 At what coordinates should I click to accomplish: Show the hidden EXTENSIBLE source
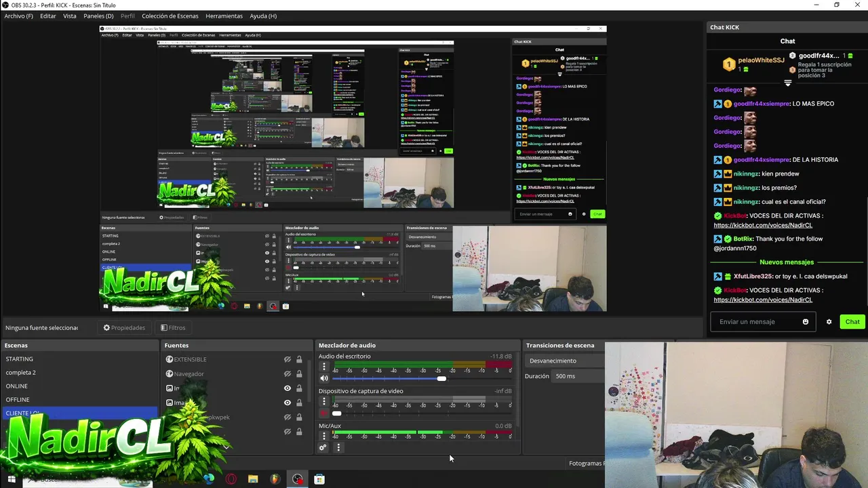click(x=288, y=359)
